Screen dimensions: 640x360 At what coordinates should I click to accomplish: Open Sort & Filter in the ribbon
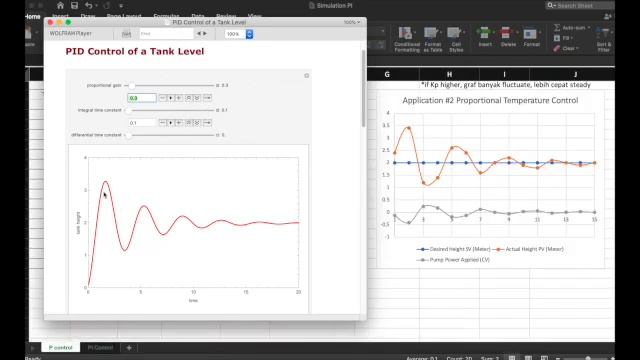pos(604,40)
